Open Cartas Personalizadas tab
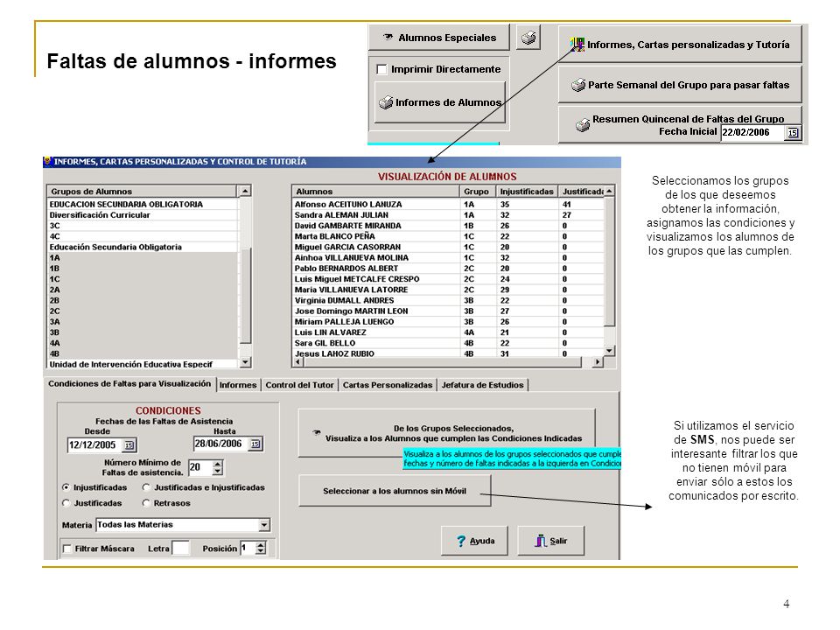 click(x=388, y=385)
